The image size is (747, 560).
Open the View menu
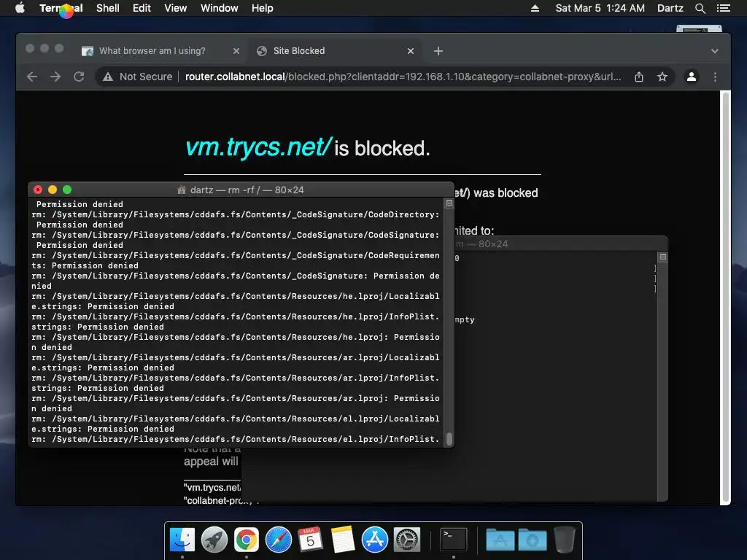(175, 8)
